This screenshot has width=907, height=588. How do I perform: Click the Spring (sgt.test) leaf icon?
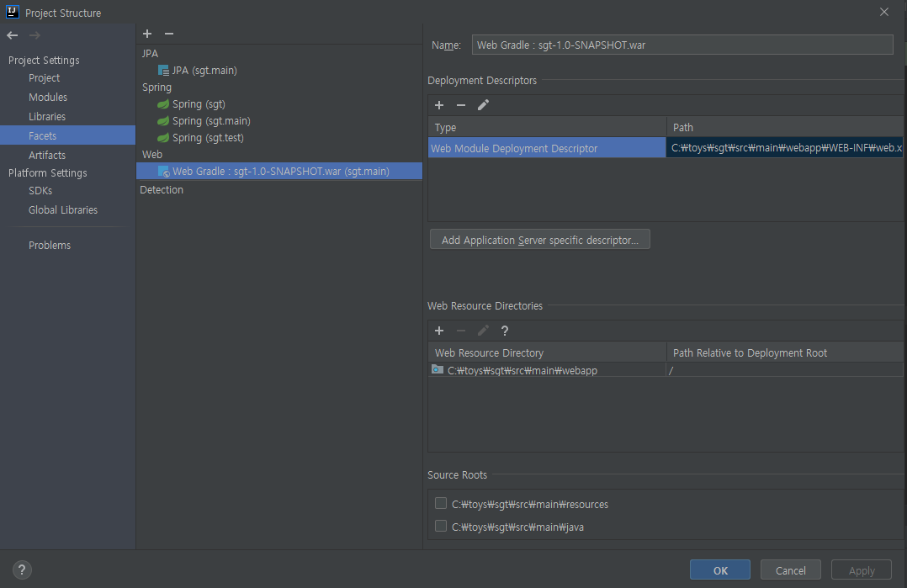point(164,138)
